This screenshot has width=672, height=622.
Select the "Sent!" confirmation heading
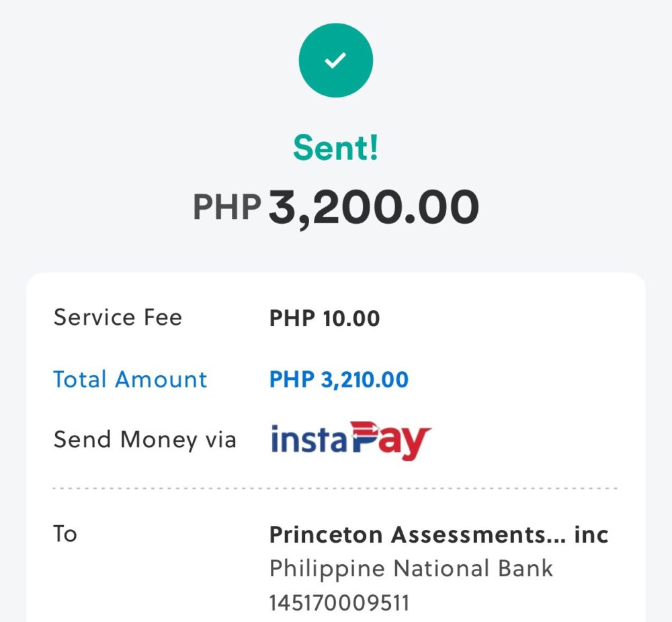(x=335, y=149)
